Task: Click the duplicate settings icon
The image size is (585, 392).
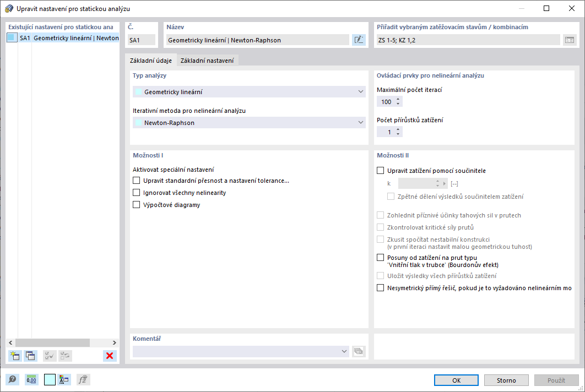Action: 31,356
